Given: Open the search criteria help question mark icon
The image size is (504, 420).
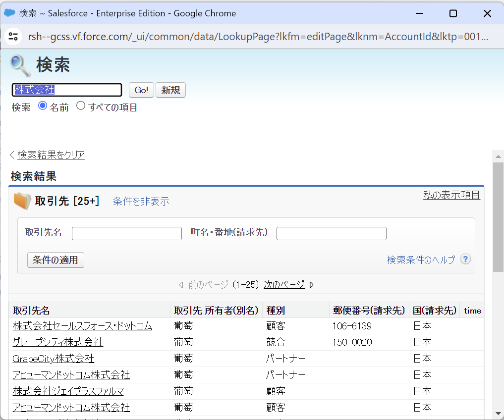Looking at the screenshot, I should (465, 259).
